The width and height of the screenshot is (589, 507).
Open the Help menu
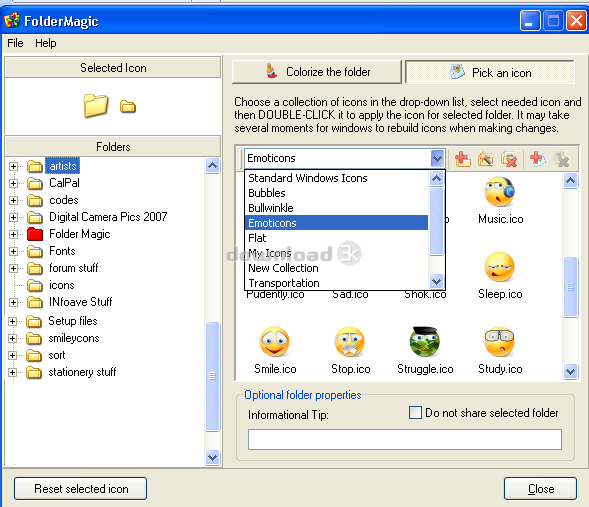pos(46,43)
